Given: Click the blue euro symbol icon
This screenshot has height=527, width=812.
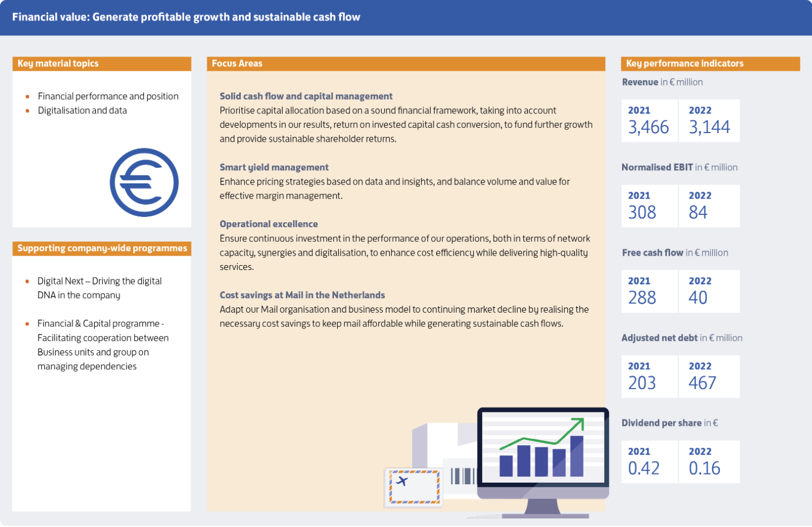Looking at the screenshot, I should (x=144, y=182).
